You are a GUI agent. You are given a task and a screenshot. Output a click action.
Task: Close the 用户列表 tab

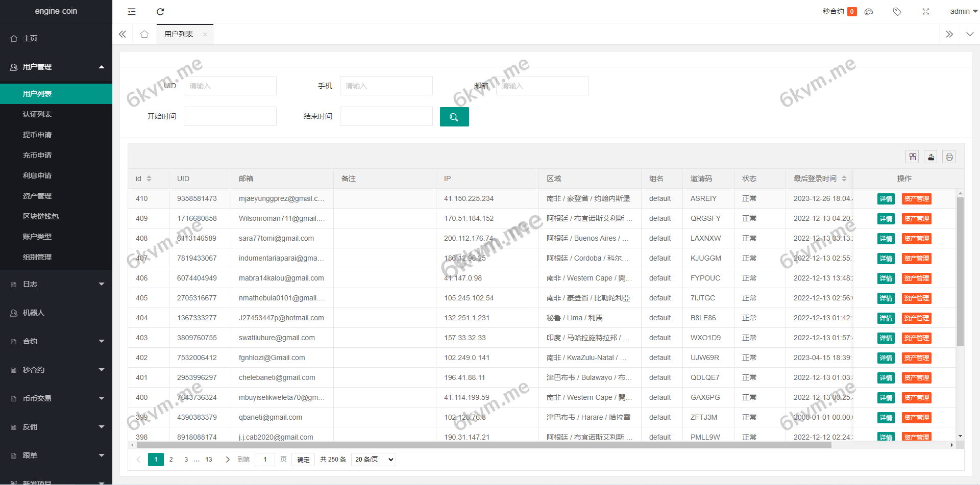tap(205, 34)
